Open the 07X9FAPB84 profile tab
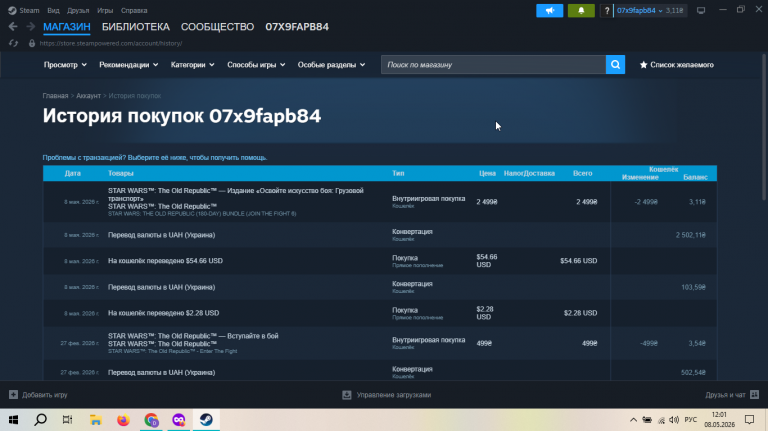This screenshot has width=768, height=431. tap(297, 27)
